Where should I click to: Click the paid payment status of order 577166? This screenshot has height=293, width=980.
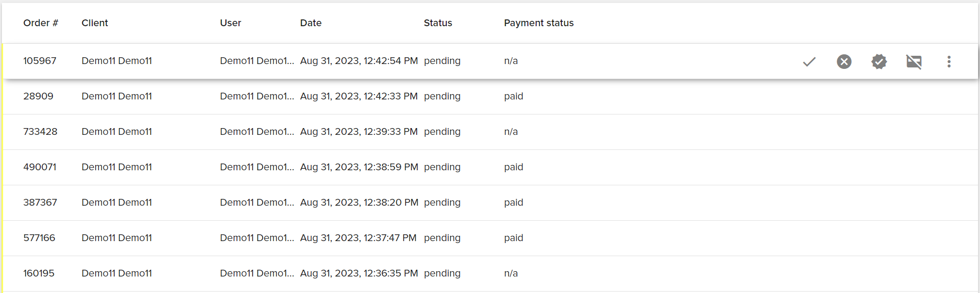[513, 238]
